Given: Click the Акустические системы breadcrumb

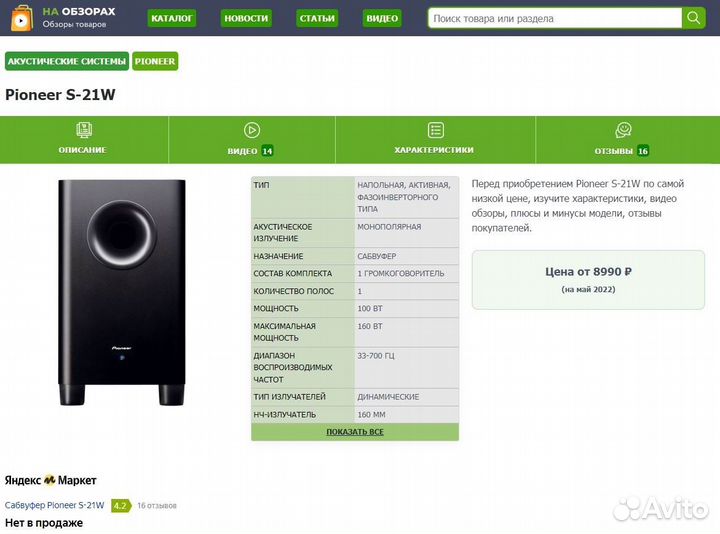Looking at the screenshot, I should point(67,61).
